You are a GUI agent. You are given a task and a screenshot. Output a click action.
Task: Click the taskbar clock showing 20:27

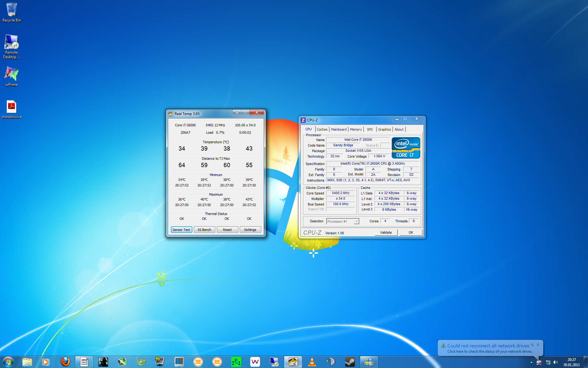[x=571, y=362]
